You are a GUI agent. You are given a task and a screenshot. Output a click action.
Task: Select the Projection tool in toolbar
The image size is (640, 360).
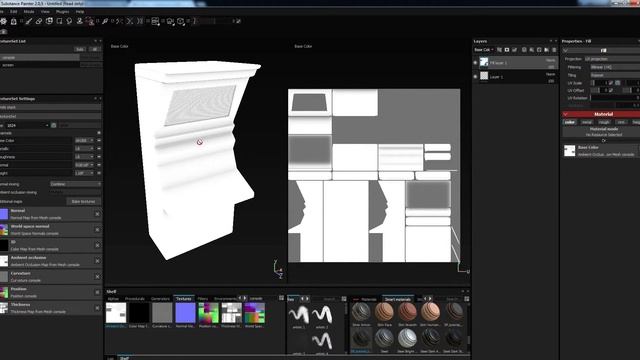point(49,21)
